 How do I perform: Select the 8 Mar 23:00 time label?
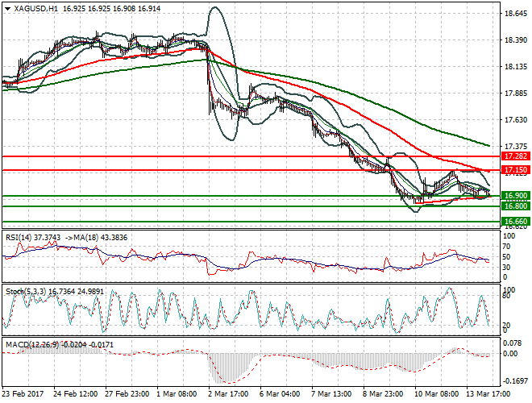383,394
